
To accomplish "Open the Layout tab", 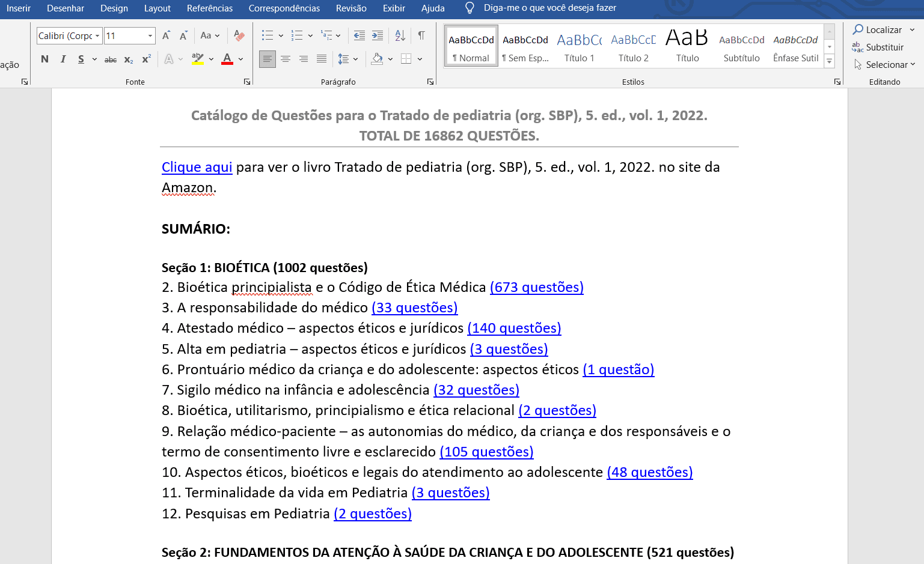I will [x=158, y=8].
